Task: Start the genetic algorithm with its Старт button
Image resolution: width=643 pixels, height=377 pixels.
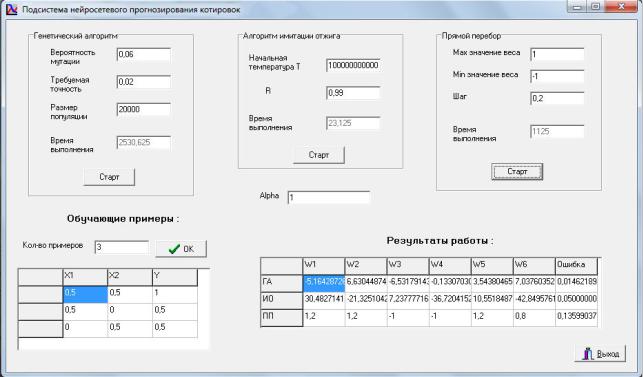Action: pyautogui.click(x=109, y=177)
